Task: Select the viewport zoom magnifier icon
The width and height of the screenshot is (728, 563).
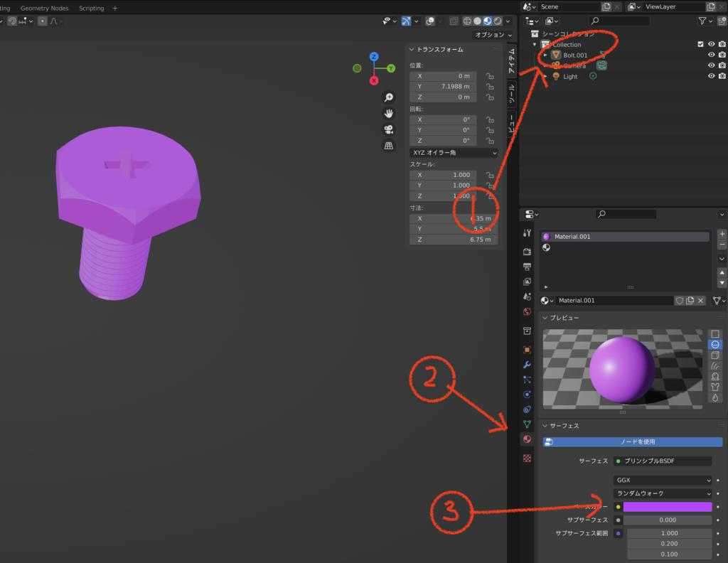Action: point(389,97)
